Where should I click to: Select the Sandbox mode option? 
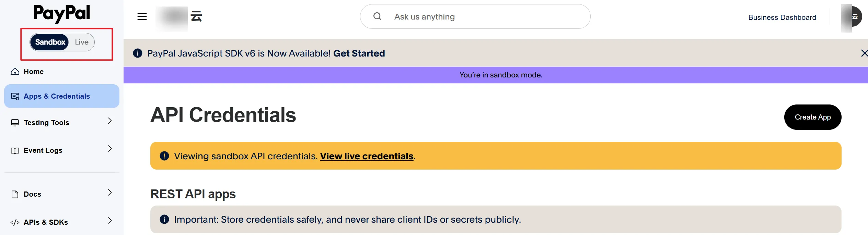(x=50, y=42)
